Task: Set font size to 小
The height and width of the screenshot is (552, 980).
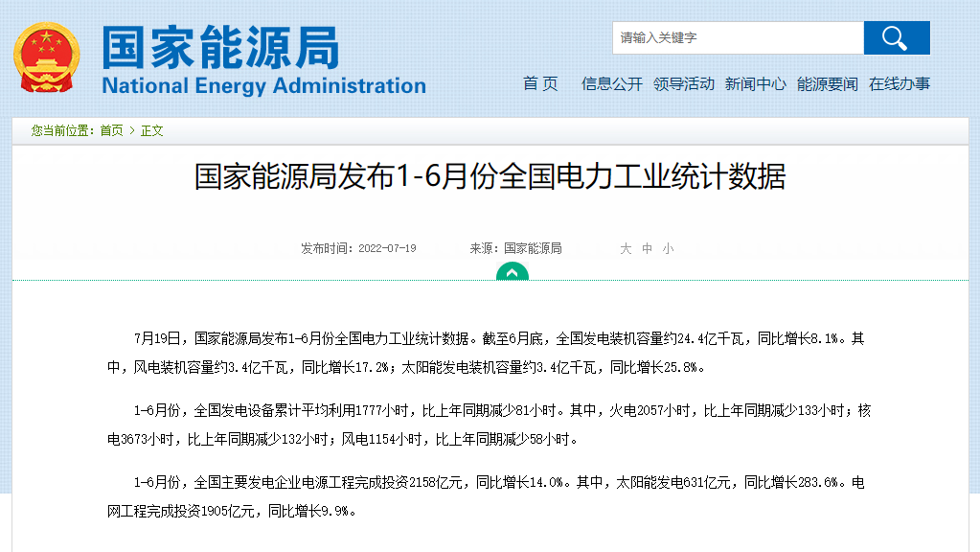Action: click(668, 248)
